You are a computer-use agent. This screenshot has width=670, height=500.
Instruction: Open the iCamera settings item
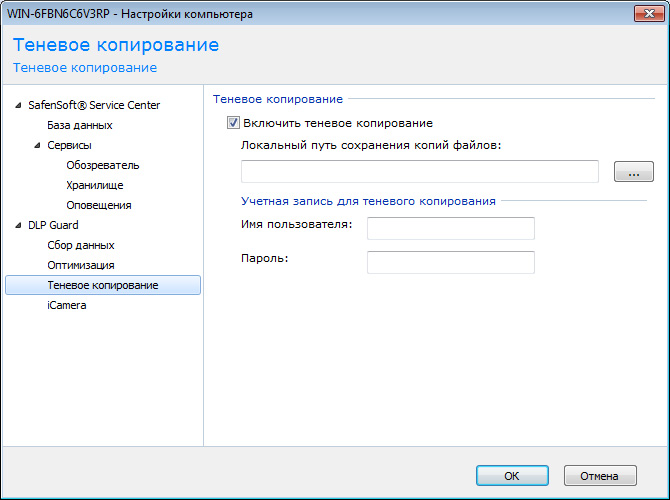tap(66, 305)
